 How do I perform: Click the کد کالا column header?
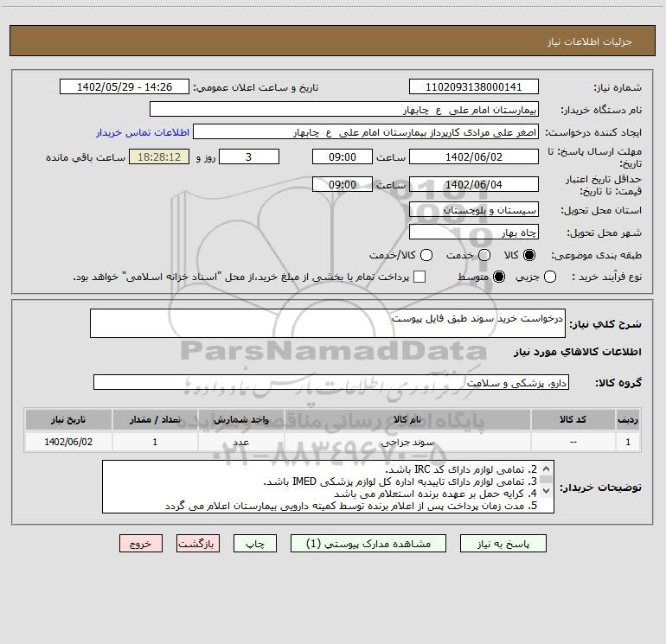point(573,420)
